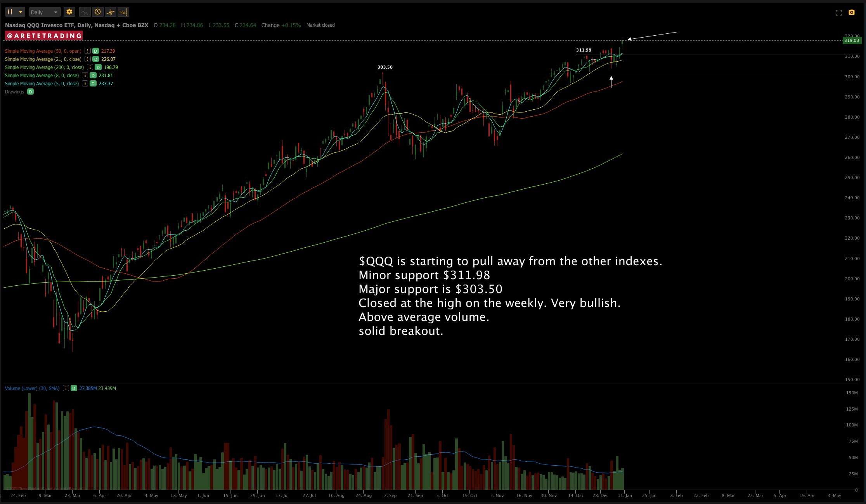Click the $QQQ annotation text block
Screen dimensions: 866x504
click(510, 296)
